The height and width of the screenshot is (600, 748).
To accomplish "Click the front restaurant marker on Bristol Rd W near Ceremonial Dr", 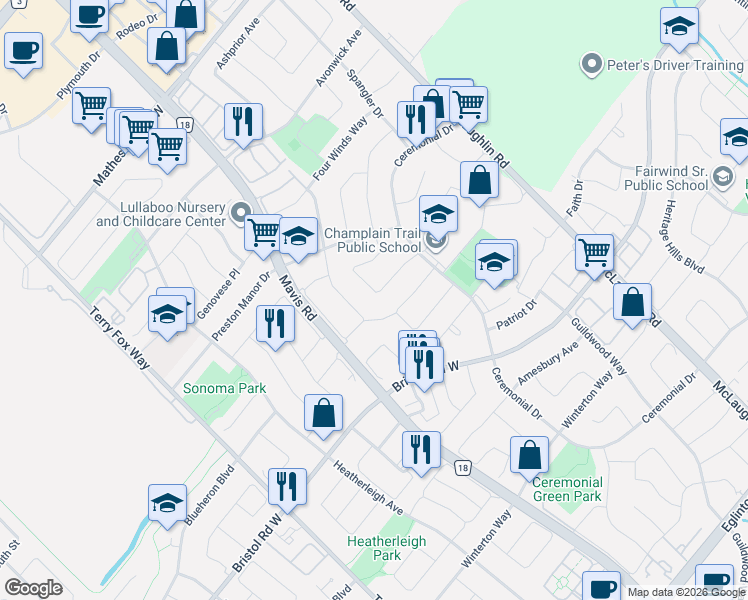I will coord(425,365).
